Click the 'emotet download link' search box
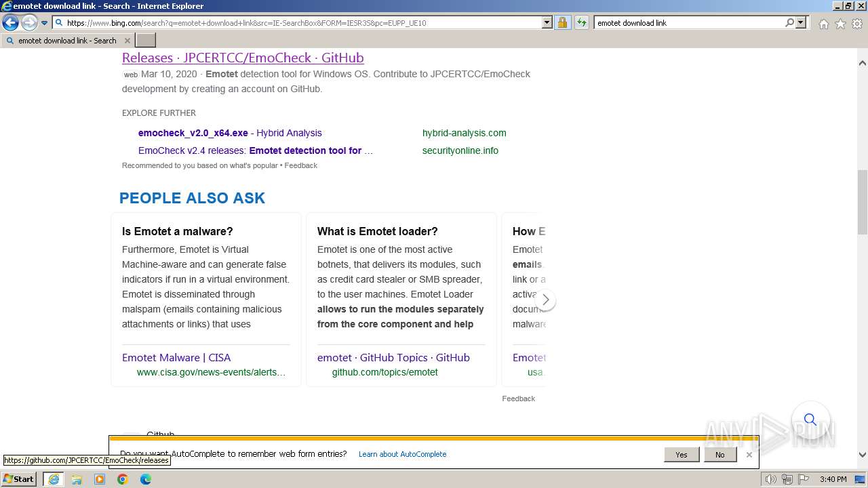This screenshot has height=488, width=868. (688, 23)
